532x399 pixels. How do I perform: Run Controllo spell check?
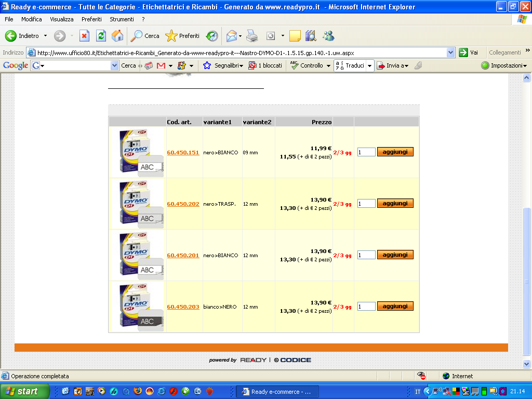coord(307,65)
